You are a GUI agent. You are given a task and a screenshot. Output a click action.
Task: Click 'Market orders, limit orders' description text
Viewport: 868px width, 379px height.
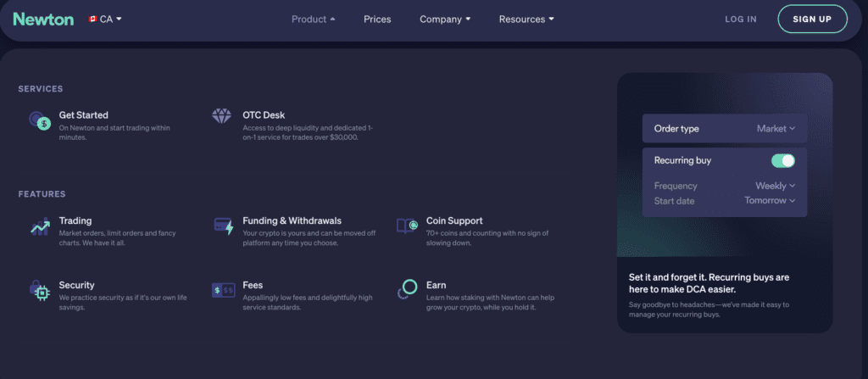pyautogui.click(x=117, y=237)
